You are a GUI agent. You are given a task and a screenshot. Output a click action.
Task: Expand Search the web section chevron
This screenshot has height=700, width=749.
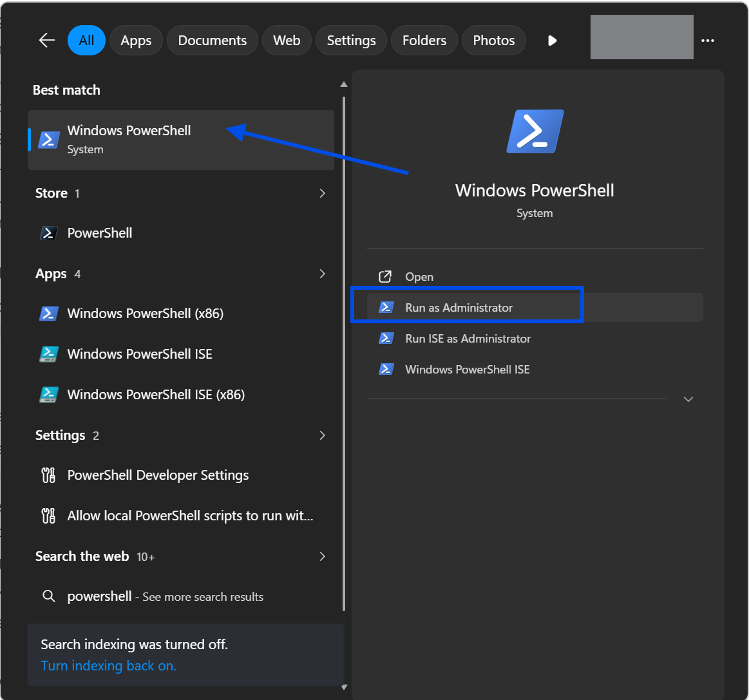pyautogui.click(x=322, y=556)
